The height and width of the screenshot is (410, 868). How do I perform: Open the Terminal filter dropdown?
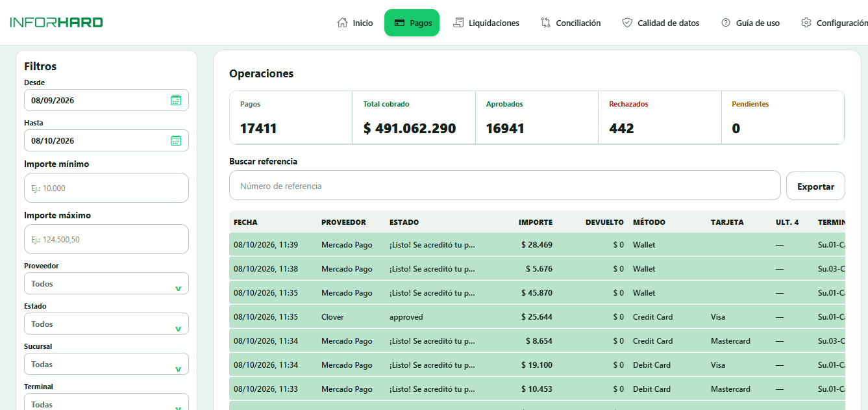106,403
